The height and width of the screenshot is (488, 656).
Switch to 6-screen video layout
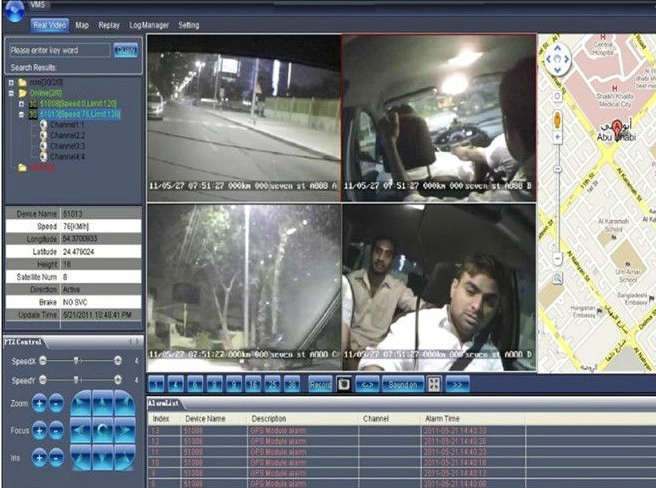195,384
